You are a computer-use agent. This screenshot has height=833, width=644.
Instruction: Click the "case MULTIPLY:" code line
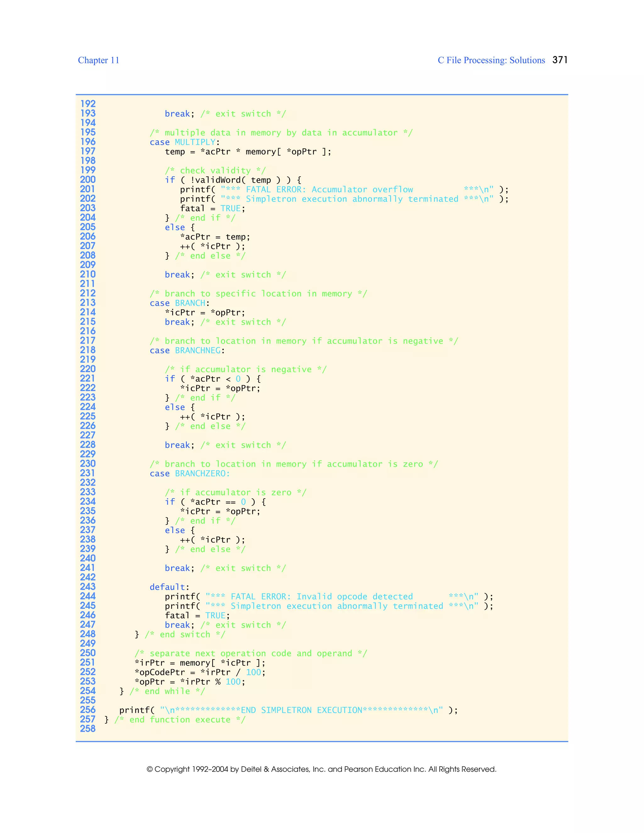click(185, 142)
